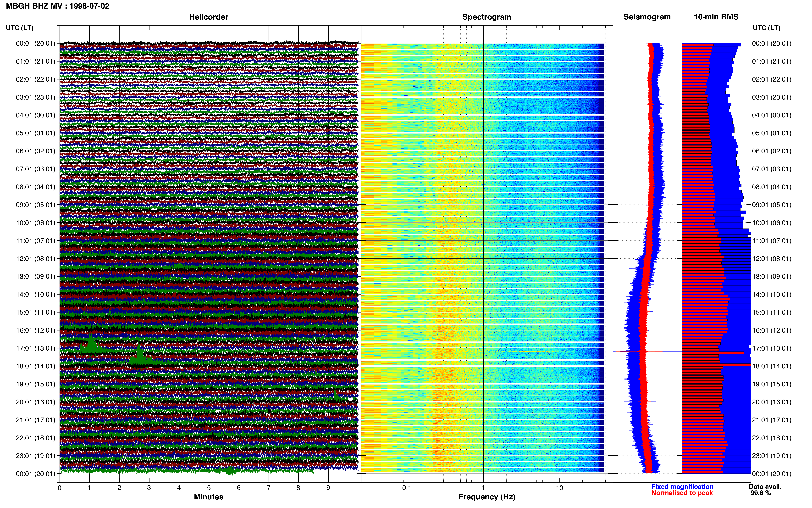Screen dimensions: 812x508
Task: Select the 13:01 (09:01) time label beside the Helicorder
Action: [36, 277]
